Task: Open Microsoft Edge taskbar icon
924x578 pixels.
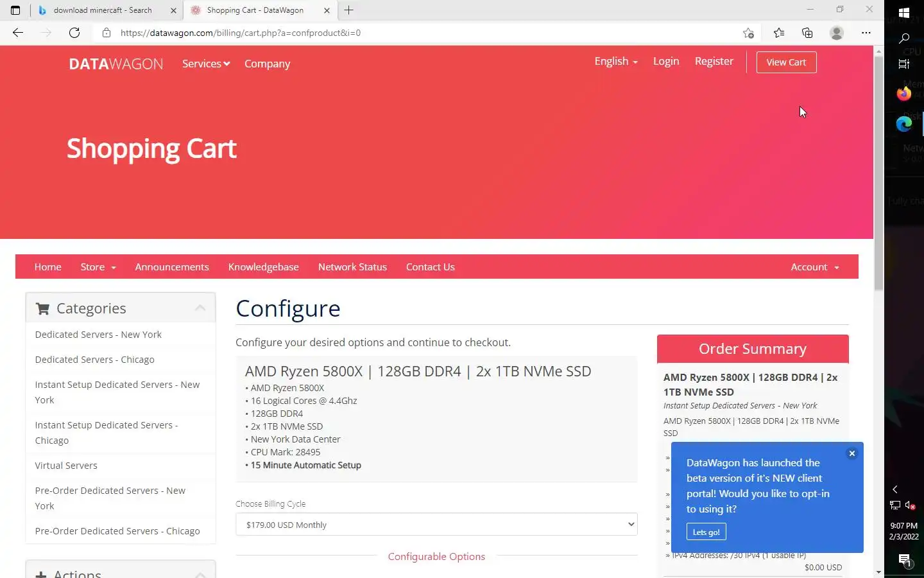Action: coord(904,124)
